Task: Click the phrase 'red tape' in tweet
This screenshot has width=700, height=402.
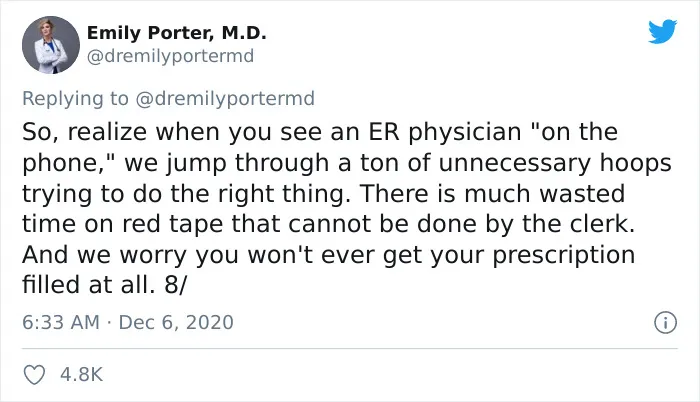Action: (173, 224)
